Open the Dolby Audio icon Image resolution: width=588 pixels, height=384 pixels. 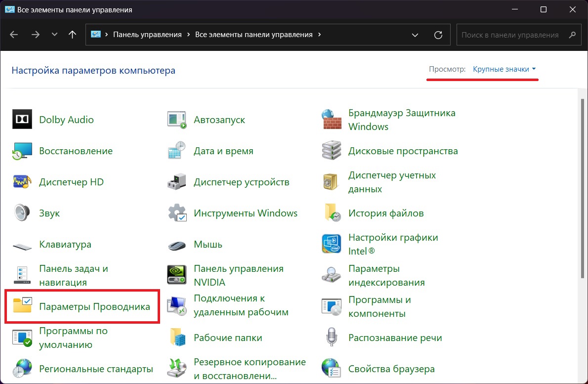(22, 119)
